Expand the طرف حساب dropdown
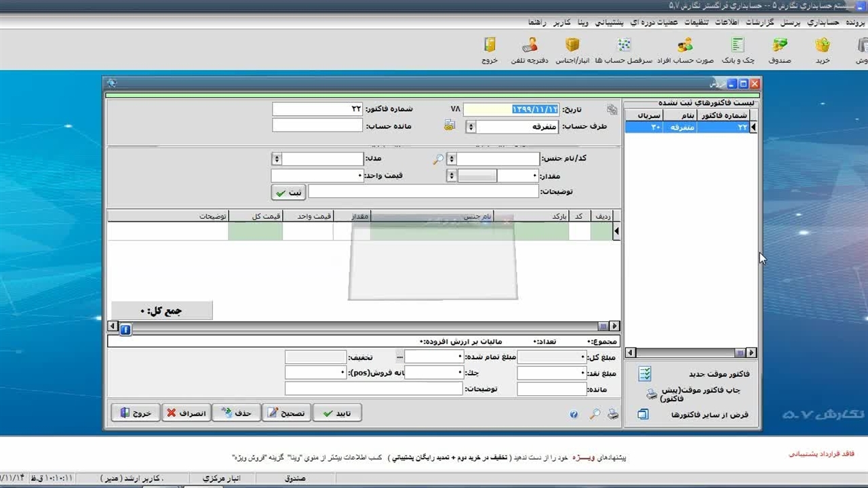This screenshot has height=488, width=868. pos(471,127)
